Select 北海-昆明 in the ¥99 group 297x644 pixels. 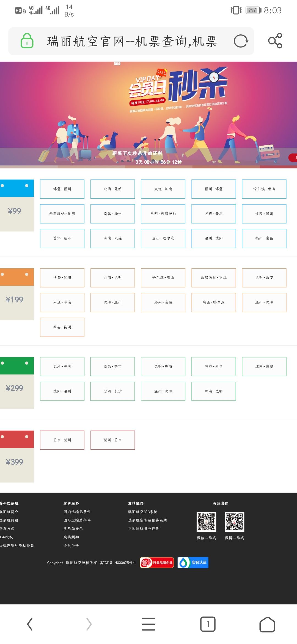(x=113, y=189)
